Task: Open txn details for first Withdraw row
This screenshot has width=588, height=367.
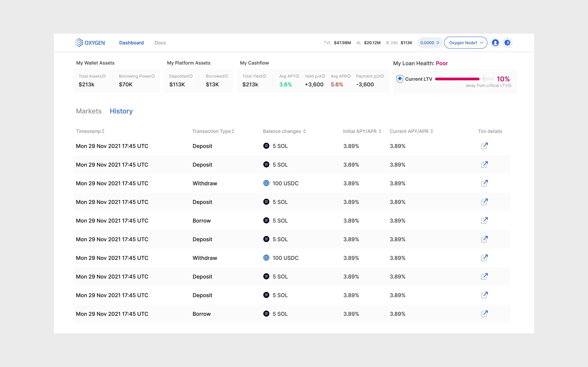Action: 484,183
